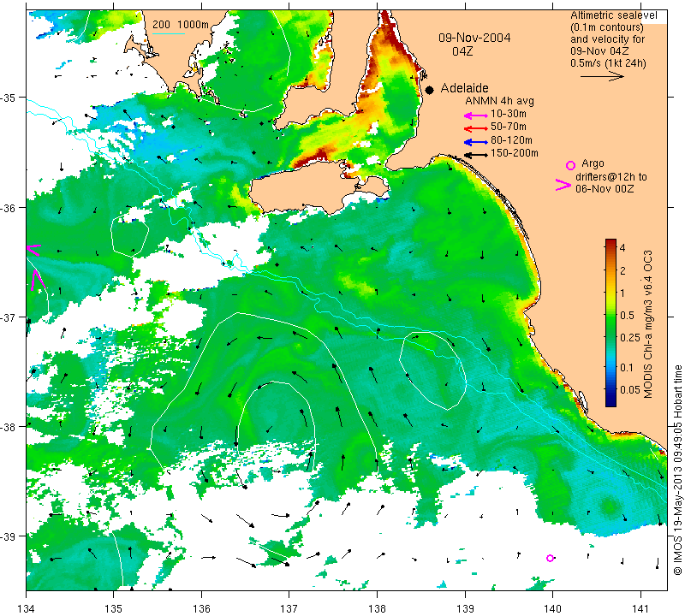Screen dimensions: 685x616
Task: Click the '10-30m' depth label
Action: coord(509,114)
